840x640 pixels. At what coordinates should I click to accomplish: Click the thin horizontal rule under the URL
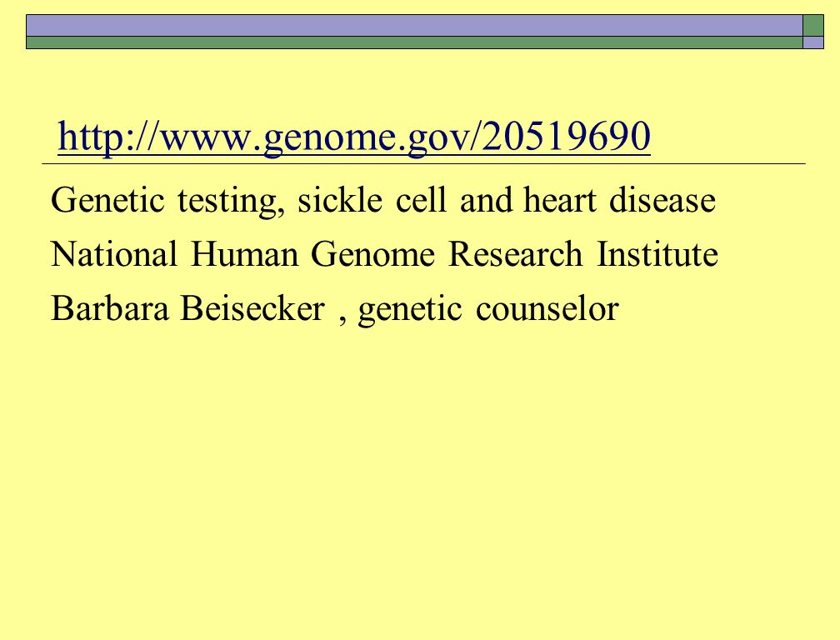pos(423,164)
